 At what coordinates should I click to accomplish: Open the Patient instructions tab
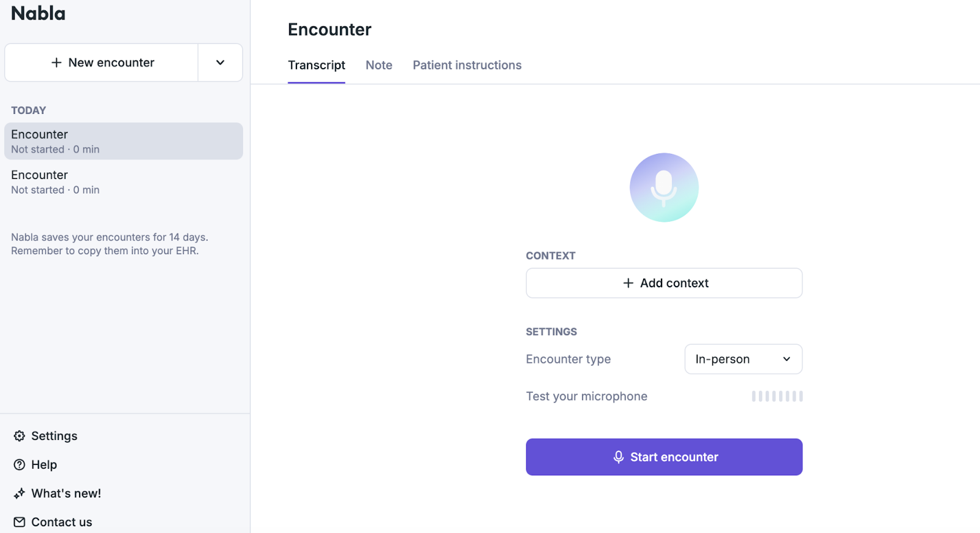[x=467, y=65]
